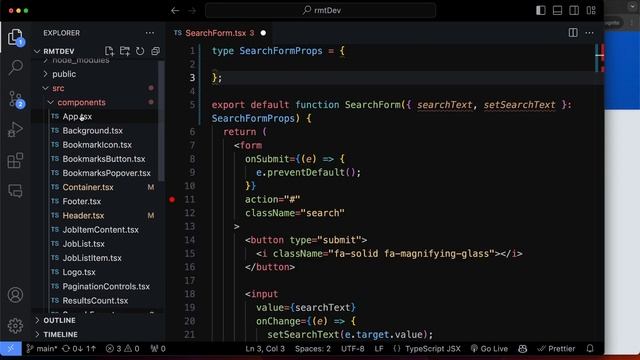
Task: Open BookmarksPopover.tsx file
Action: click(x=107, y=173)
